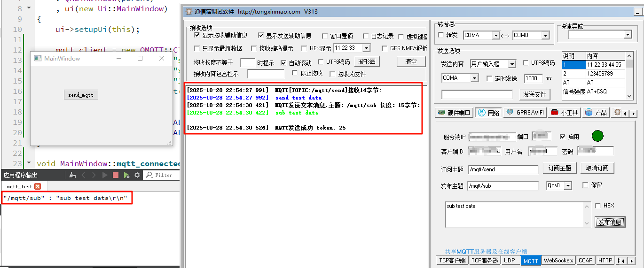Viewport: 644px width, 268px height.
Task: Collapse code fold arrow at line 8
Action: [x=29, y=8]
